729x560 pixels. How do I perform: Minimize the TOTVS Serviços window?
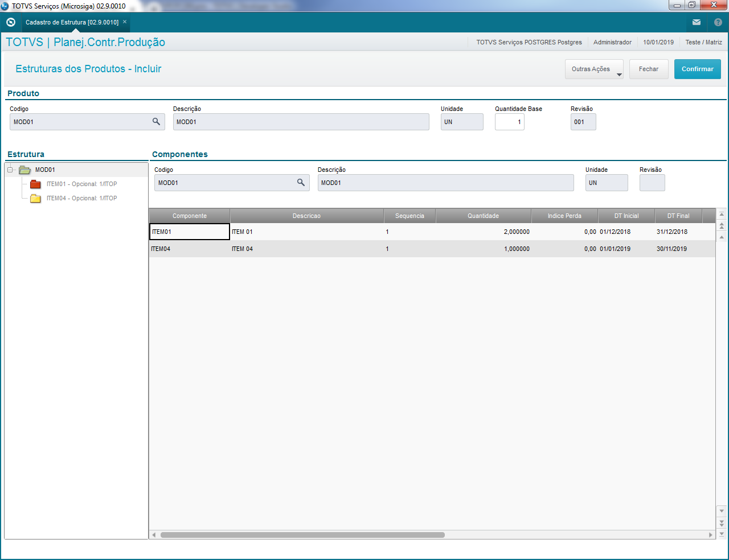coord(677,5)
